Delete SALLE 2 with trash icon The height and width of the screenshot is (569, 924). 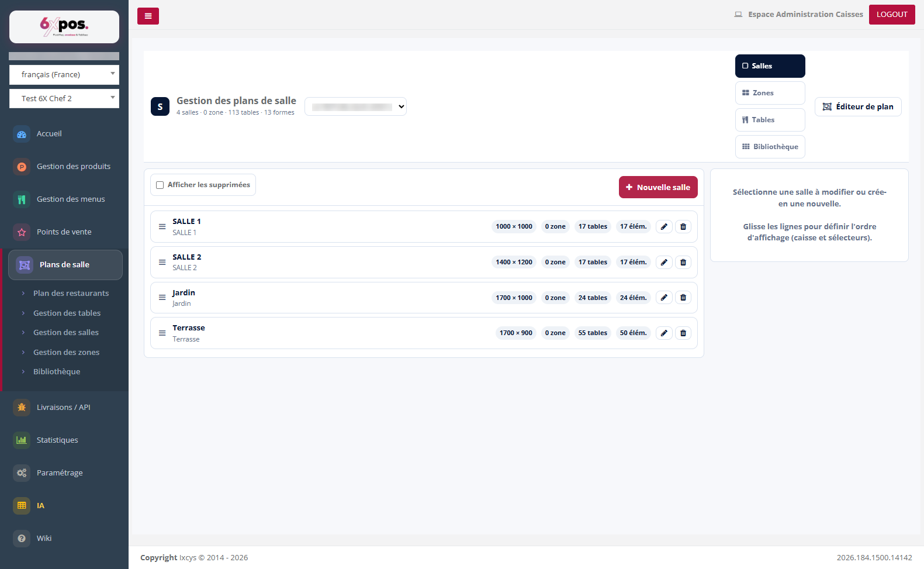[x=683, y=263]
